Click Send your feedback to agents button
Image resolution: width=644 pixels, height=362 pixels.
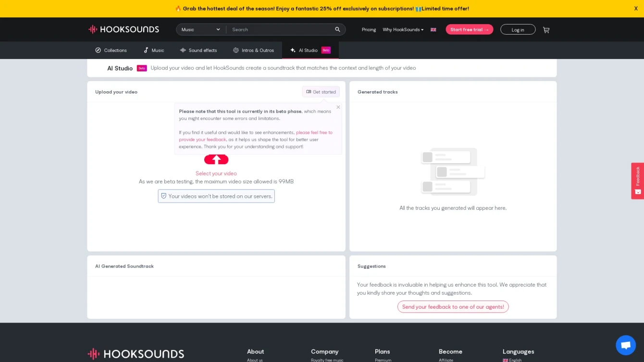click(x=453, y=307)
